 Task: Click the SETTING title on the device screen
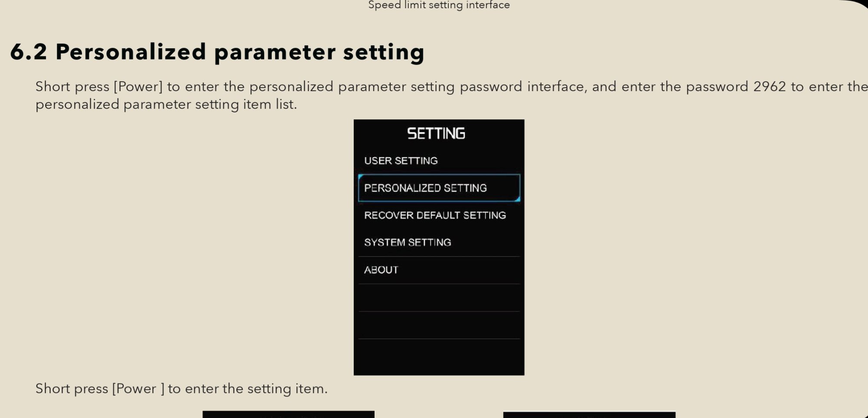coord(436,133)
